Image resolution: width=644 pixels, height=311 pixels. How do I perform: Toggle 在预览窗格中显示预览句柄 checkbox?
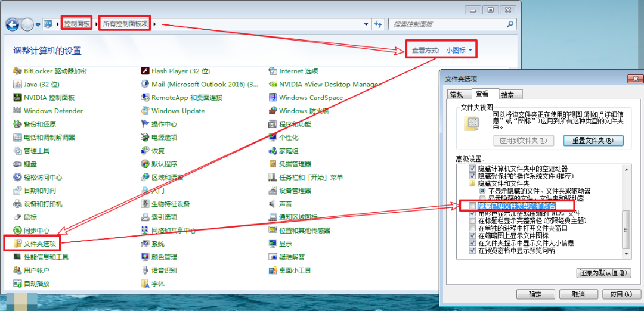472,250
